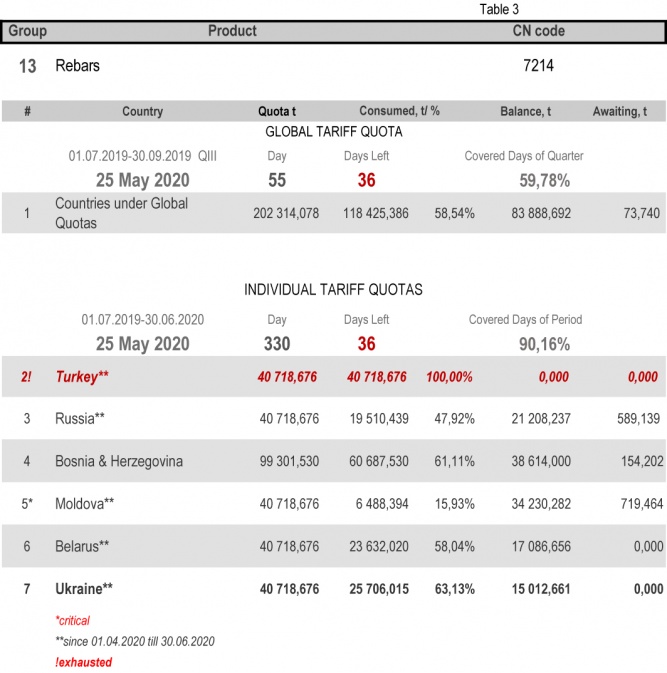Click the Product column header
Screen dimensions: 667x673
click(232, 31)
